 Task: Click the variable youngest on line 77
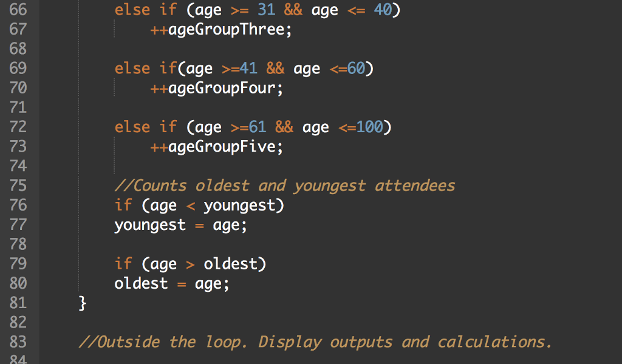(x=150, y=224)
